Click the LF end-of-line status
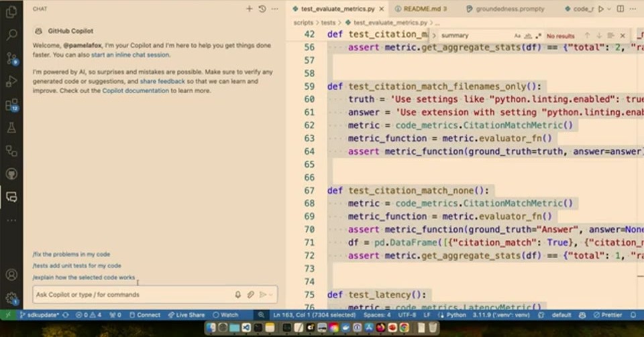The height and width of the screenshot is (337, 644). [x=427, y=315]
